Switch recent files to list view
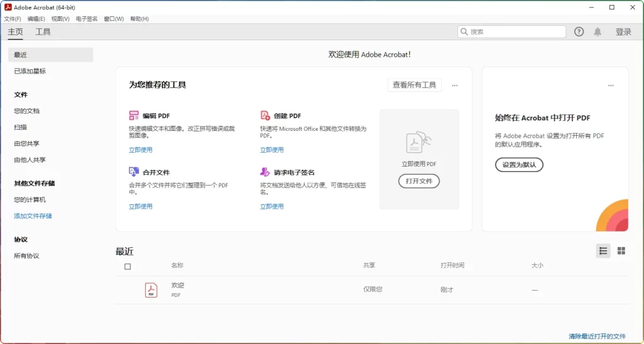 pyautogui.click(x=603, y=251)
